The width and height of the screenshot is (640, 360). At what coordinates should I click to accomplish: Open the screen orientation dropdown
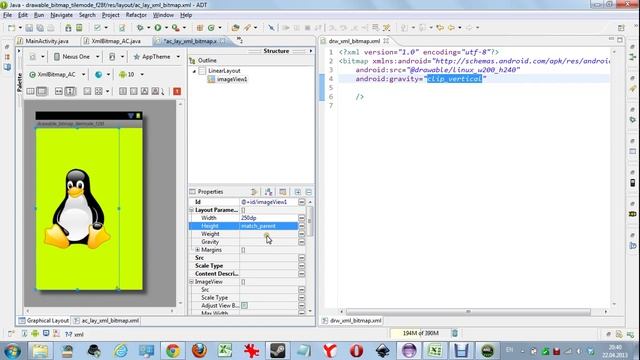tap(116, 57)
